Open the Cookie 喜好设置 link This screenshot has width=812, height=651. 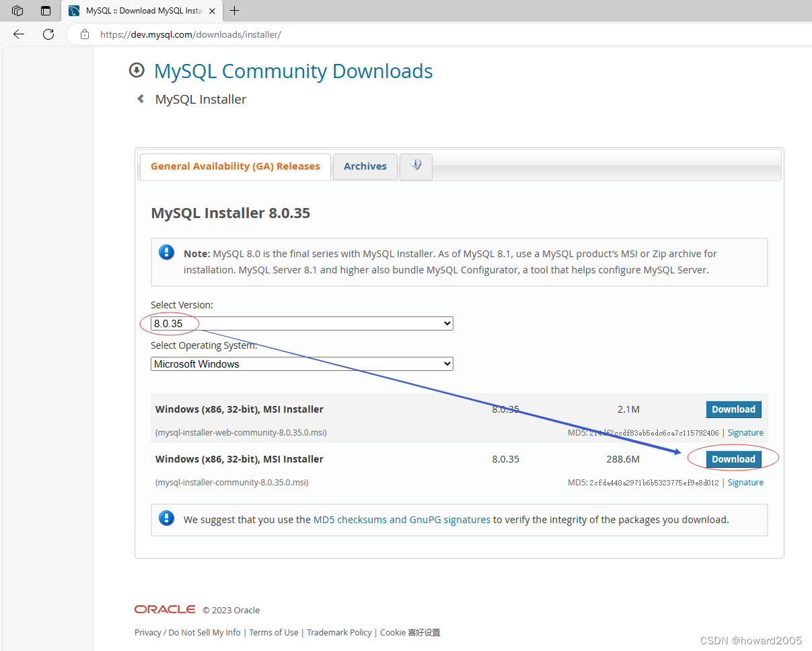coord(410,633)
